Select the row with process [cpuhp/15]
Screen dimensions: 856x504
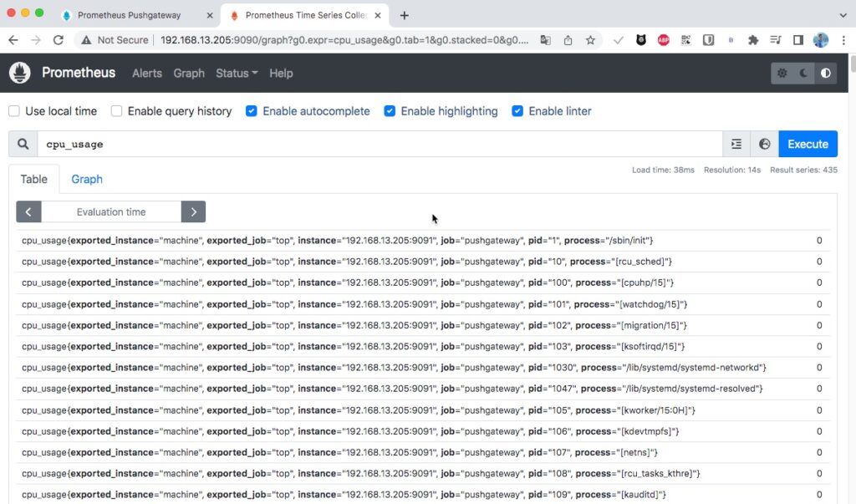[422, 283]
